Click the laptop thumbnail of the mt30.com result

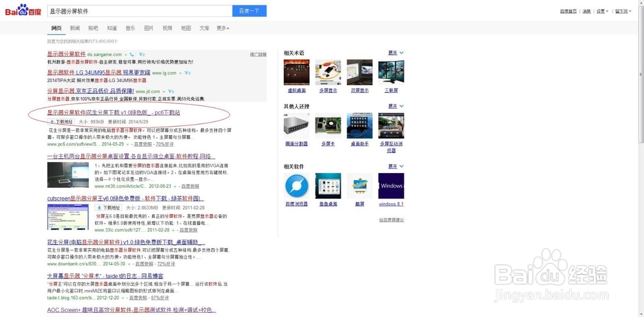[x=68, y=175]
